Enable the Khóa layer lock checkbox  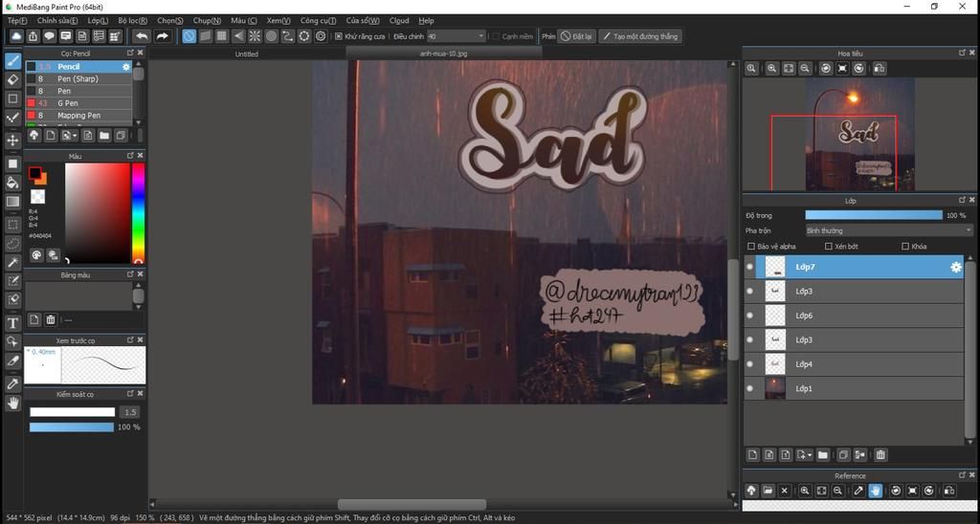pos(905,246)
